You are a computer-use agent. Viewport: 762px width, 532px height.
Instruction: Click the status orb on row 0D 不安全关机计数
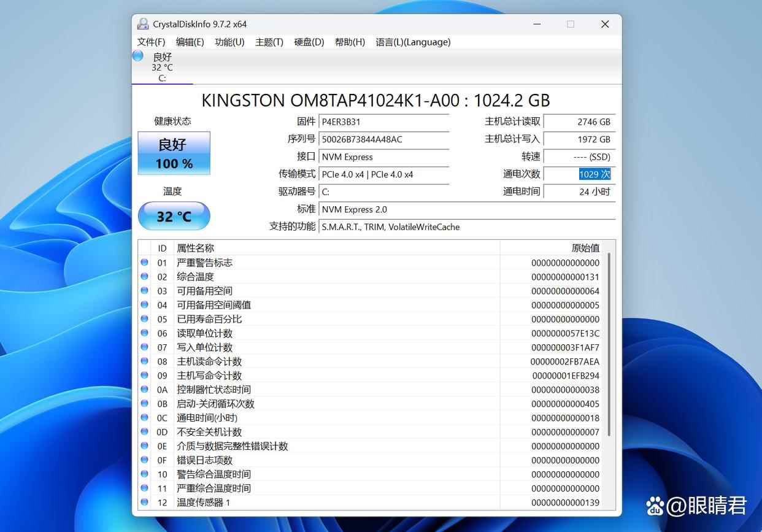(x=144, y=431)
